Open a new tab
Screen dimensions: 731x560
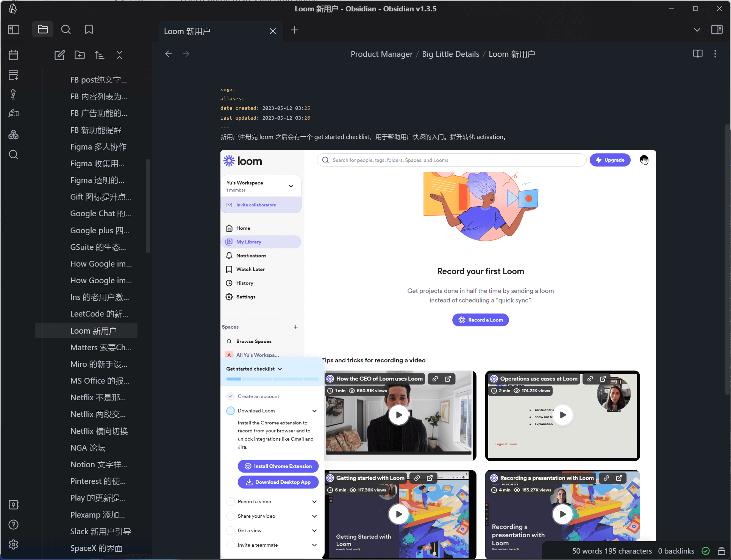(295, 30)
